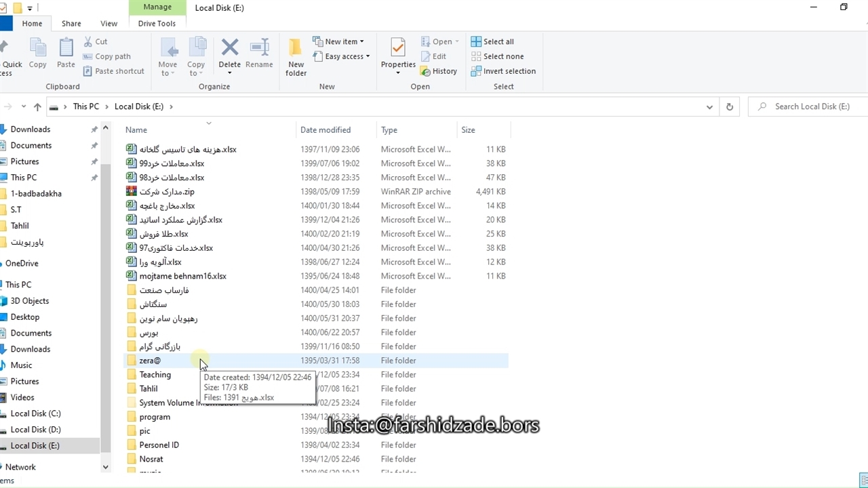The width and height of the screenshot is (868, 488).
Task: Create a New folder
Action: pos(296,56)
